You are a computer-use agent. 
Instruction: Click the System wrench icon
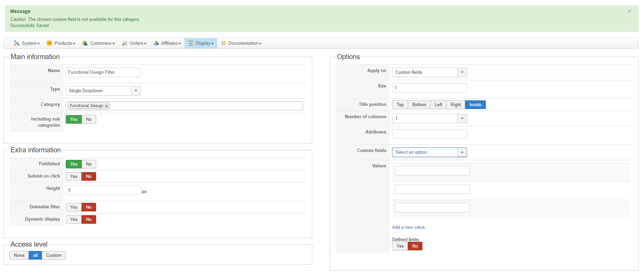(16, 43)
